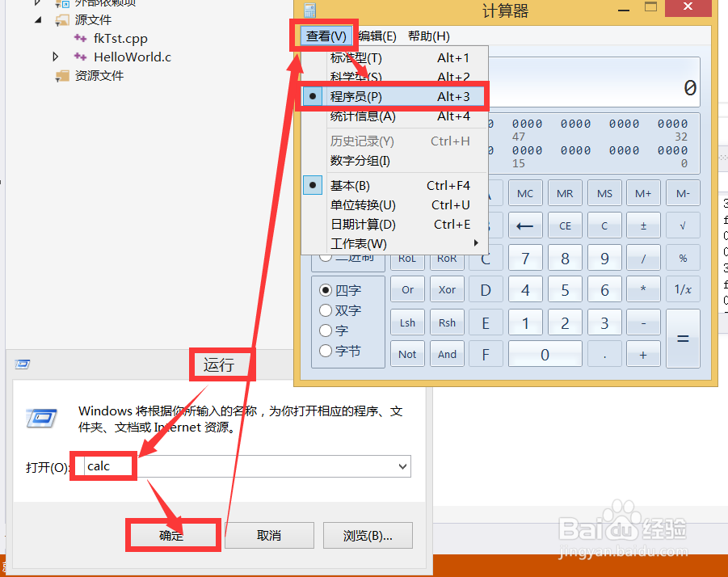Image resolution: width=728 pixels, height=577 pixels.
Task: Expand the 工作表(W) submenu
Action: point(359,243)
